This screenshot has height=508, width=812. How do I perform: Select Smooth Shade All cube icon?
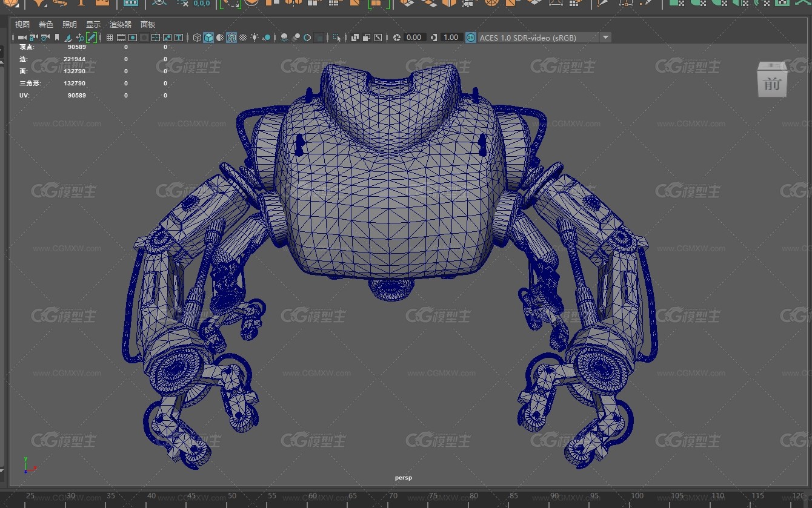click(208, 38)
